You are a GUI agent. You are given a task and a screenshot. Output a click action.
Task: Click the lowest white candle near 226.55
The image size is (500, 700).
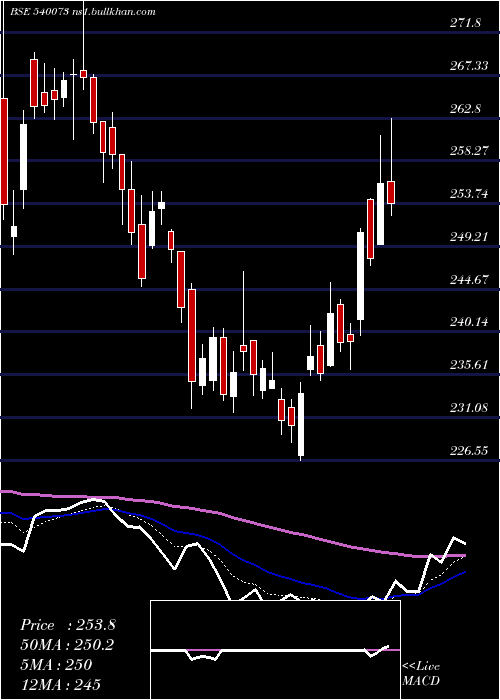[x=301, y=425]
